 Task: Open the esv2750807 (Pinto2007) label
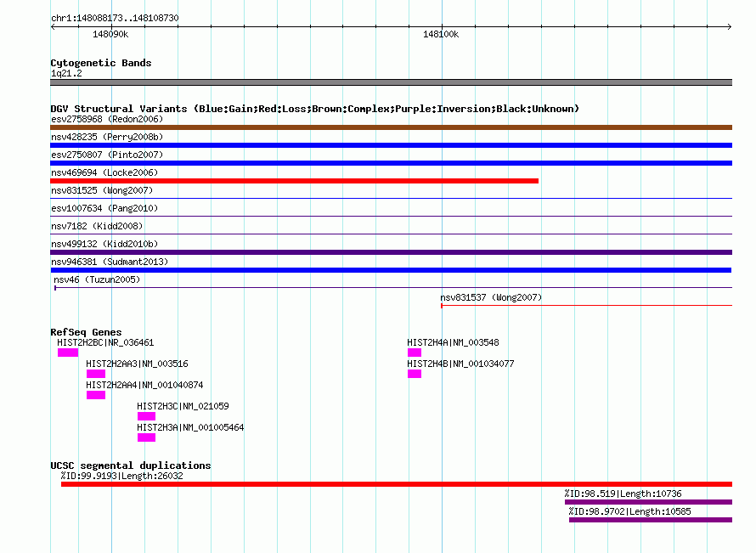pos(107,155)
